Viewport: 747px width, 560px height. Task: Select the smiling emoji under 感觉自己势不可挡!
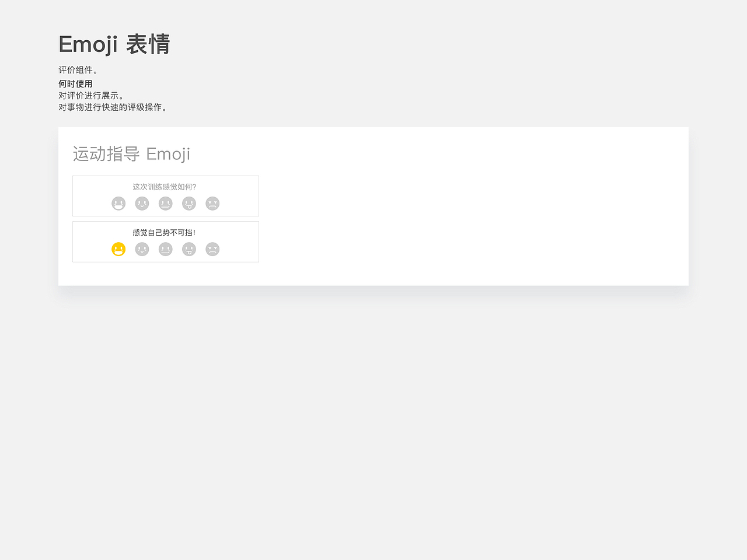(x=142, y=249)
